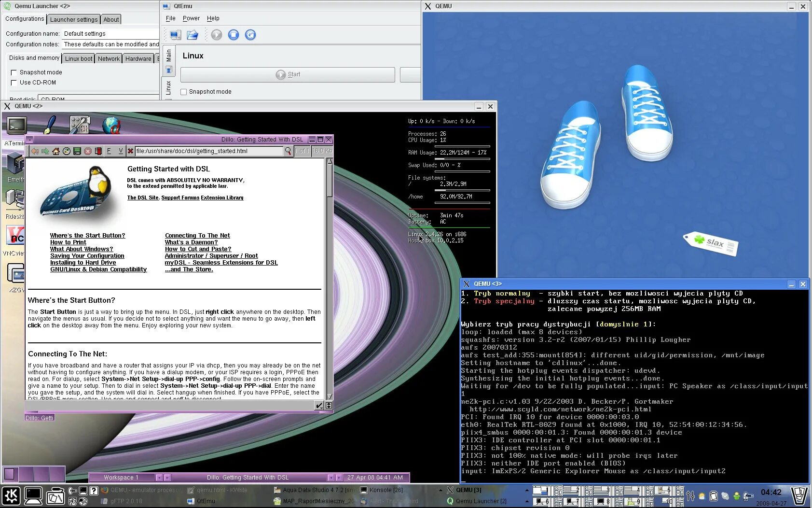Open Hardware tab in Qemu Launcher
The image size is (812, 508).
pyautogui.click(x=138, y=59)
